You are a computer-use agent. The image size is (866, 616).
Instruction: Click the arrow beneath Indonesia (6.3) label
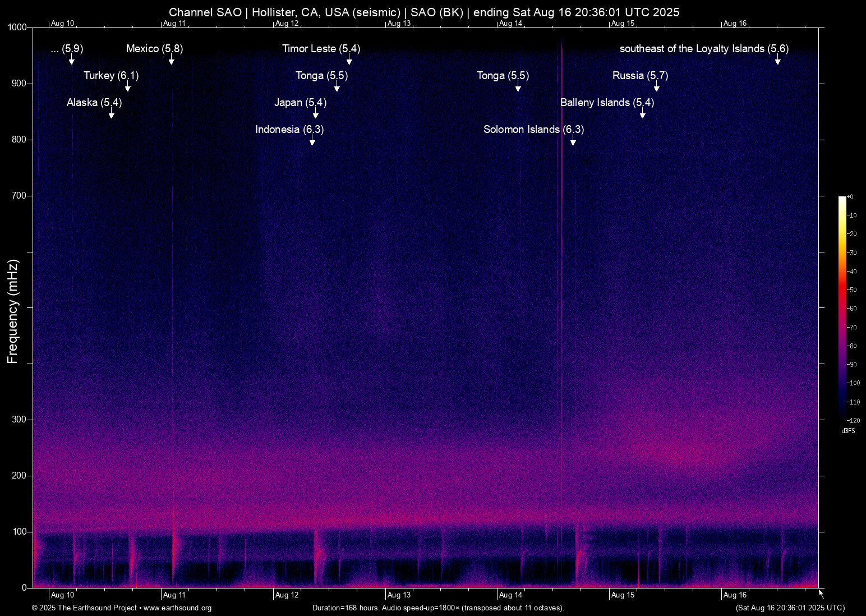pos(312,141)
